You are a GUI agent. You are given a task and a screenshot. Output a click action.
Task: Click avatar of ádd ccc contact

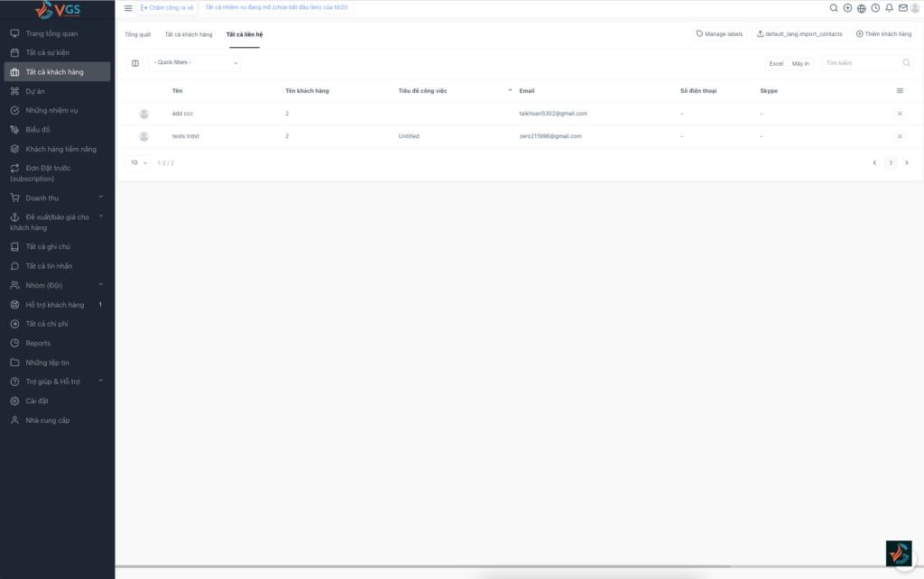click(x=143, y=114)
